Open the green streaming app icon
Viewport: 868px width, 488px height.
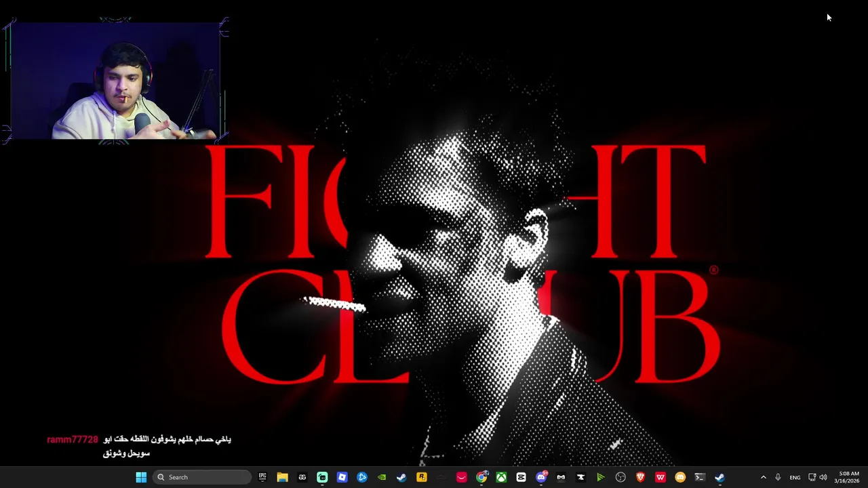pos(322,477)
